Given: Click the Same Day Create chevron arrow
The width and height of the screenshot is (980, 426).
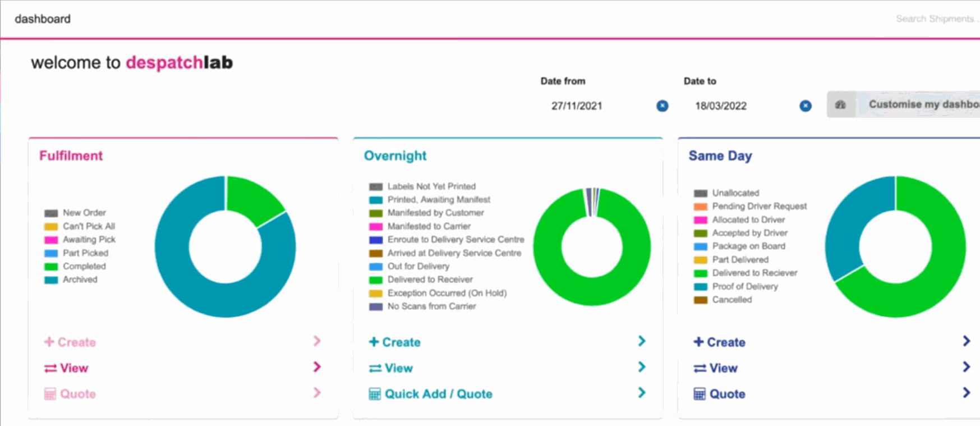Looking at the screenshot, I should [966, 341].
